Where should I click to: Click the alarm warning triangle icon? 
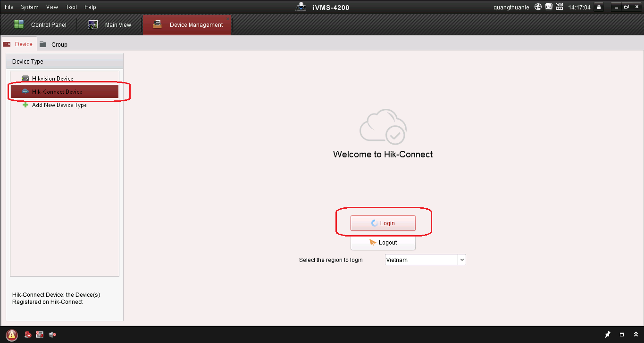click(x=12, y=335)
